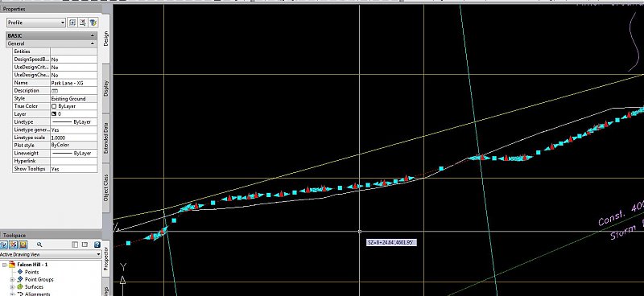Click the Toolspace magnifier search icon
644x296 pixels.
tap(39, 245)
